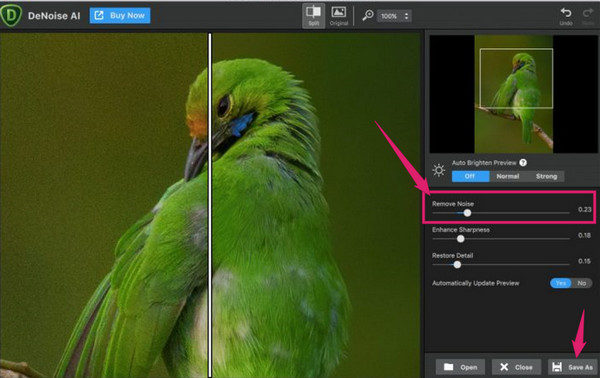Image resolution: width=600 pixels, height=378 pixels.
Task: Click the navigator preview thumbnail
Action: [x=514, y=94]
